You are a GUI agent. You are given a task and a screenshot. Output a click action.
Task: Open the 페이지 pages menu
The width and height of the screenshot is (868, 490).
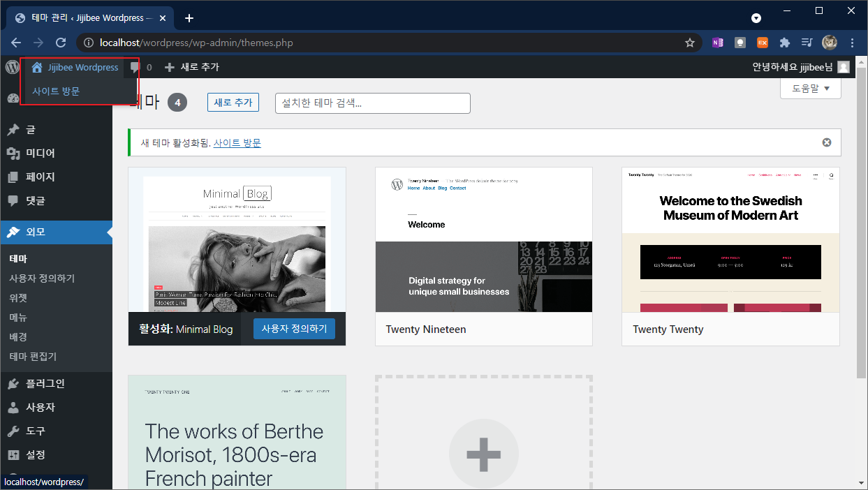pyautogui.click(x=56, y=177)
